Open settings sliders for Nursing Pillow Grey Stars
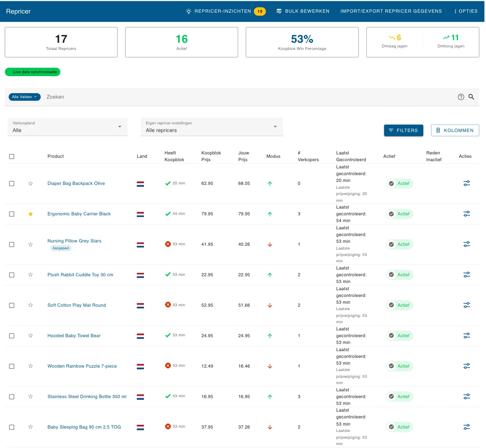Viewport: 486px width, 448px height. [467, 245]
